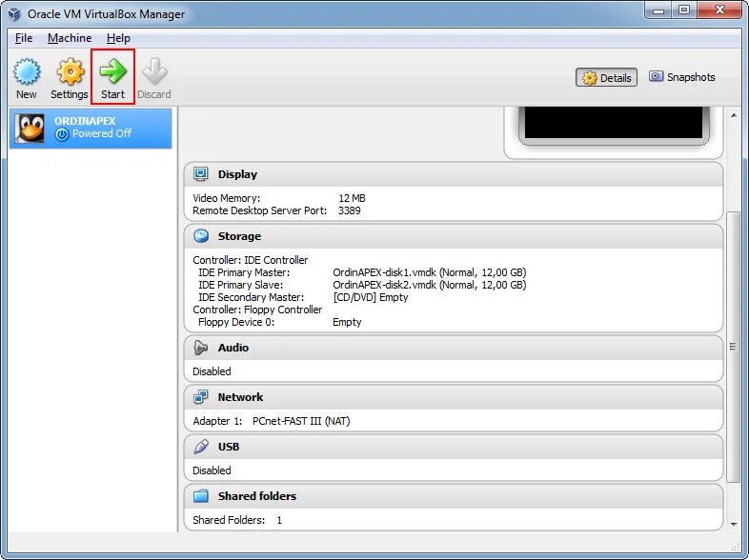Click the Controller: IDE Controller line
This screenshot has width=749, height=560.
coord(251,260)
